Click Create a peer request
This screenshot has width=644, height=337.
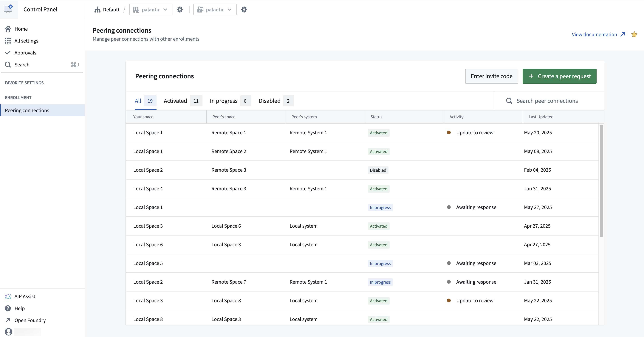tap(559, 76)
